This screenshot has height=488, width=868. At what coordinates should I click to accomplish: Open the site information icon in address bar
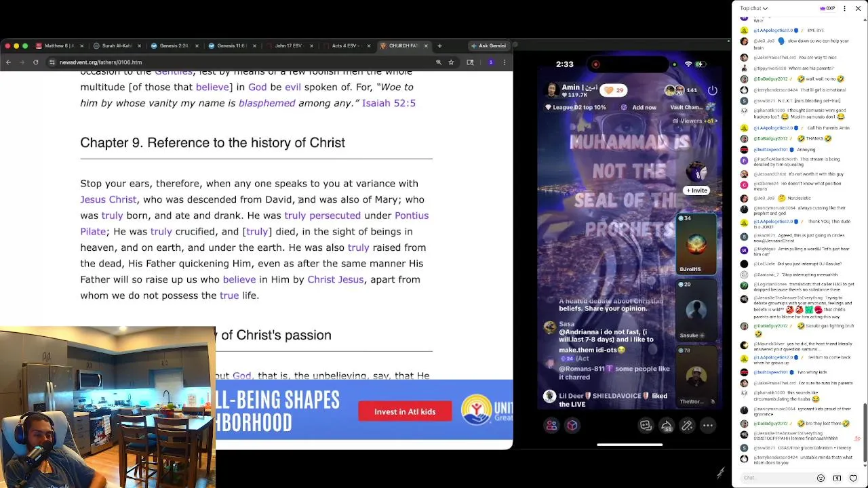pyautogui.click(x=52, y=62)
